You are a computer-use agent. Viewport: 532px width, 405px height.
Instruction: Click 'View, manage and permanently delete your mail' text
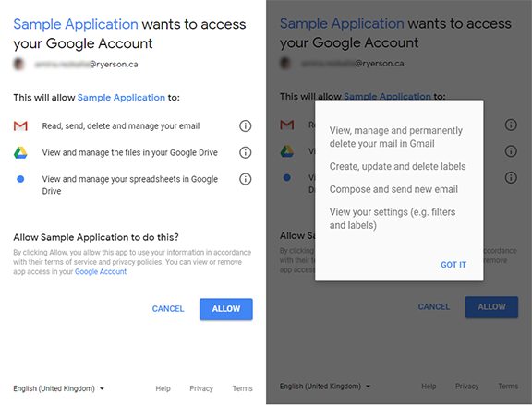point(396,137)
